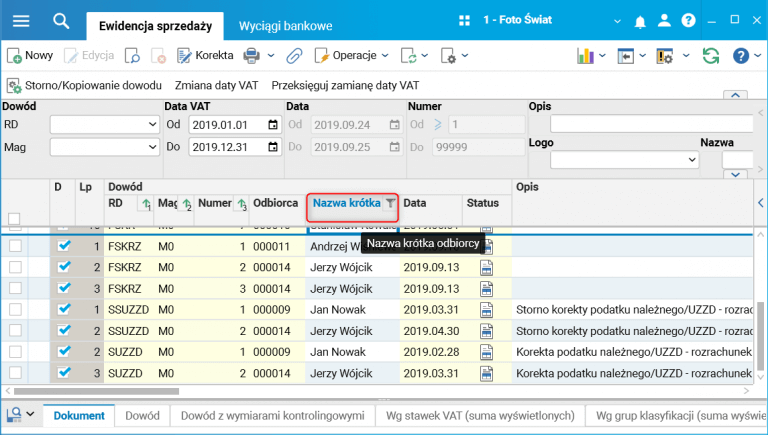Open the Logo dropdown
Screen dimensions: 768x435
(x=624, y=160)
